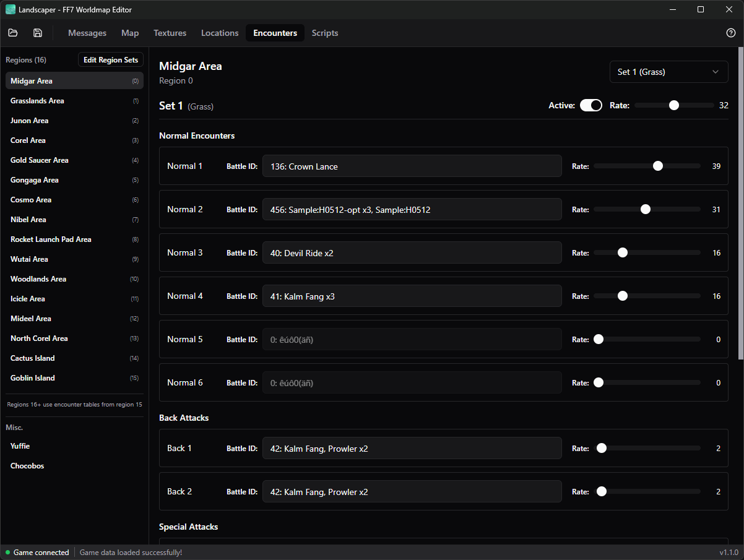Select Mideel Area region
The width and height of the screenshot is (744, 560).
click(74, 319)
